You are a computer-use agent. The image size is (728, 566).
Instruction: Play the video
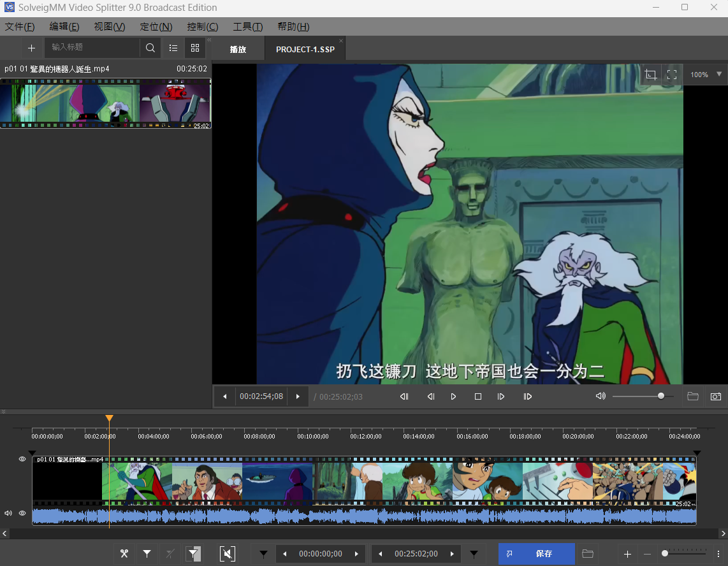tap(454, 396)
